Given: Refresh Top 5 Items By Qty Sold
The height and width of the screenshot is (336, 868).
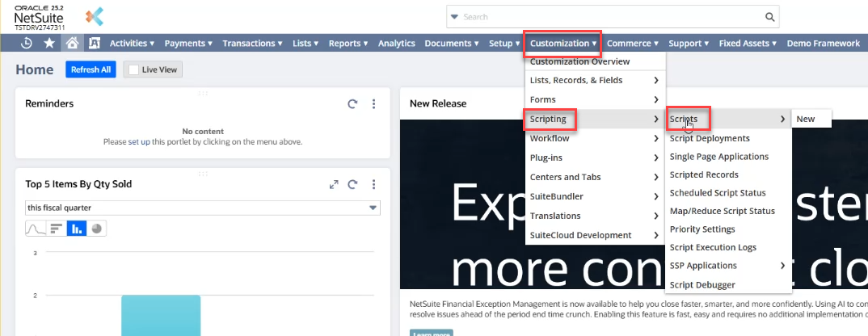Looking at the screenshot, I should (352, 184).
